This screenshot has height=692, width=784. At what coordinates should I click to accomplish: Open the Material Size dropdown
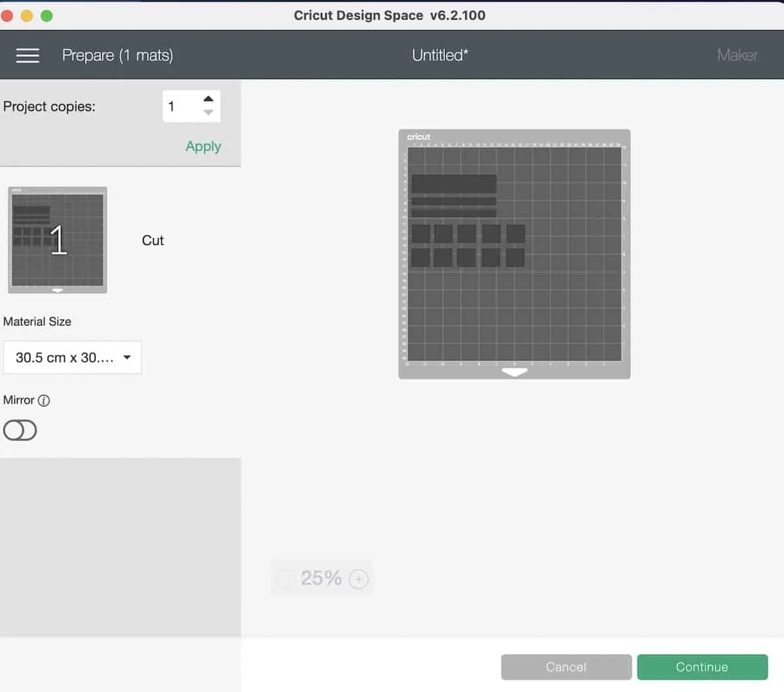point(72,357)
